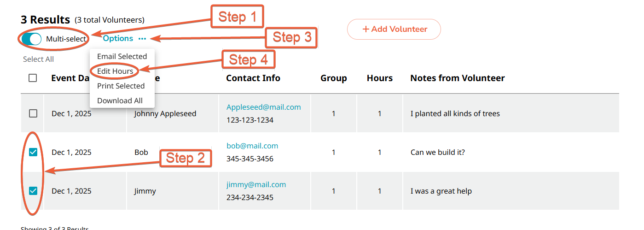Pick Download All from the options menu
Viewport: 644px width, 230px height.
pyautogui.click(x=120, y=100)
